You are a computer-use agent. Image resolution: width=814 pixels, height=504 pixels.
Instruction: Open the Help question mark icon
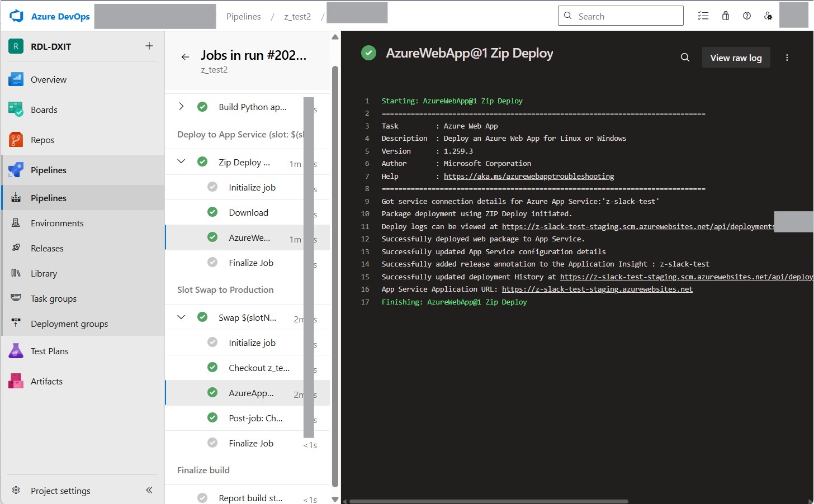[x=747, y=16]
